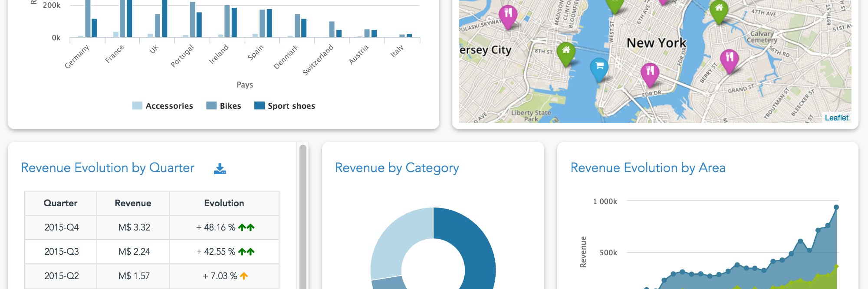868x289 pixels.
Task: Sort table by Revenue column header
Action: pyautogui.click(x=133, y=203)
